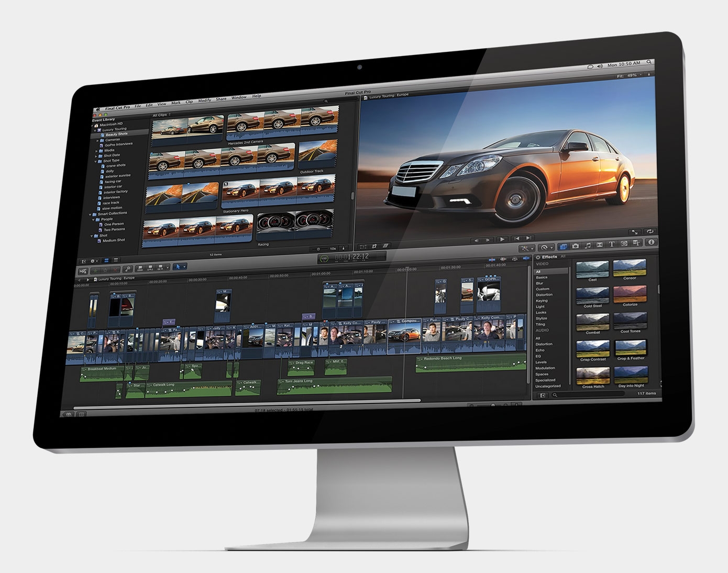Open the Transitions browser icon
This screenshot has height=573, width=728.
pos(600,245)
